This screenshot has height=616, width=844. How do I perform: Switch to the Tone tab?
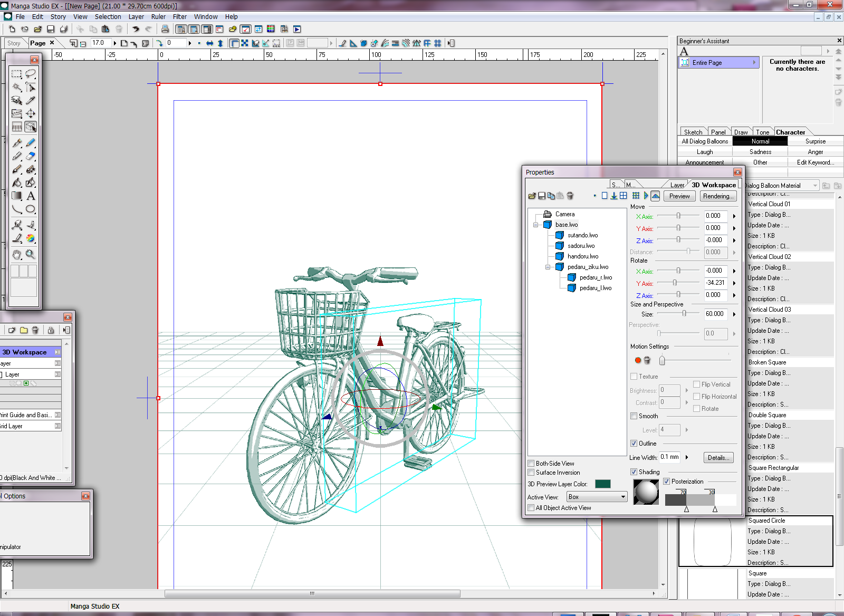762,132
